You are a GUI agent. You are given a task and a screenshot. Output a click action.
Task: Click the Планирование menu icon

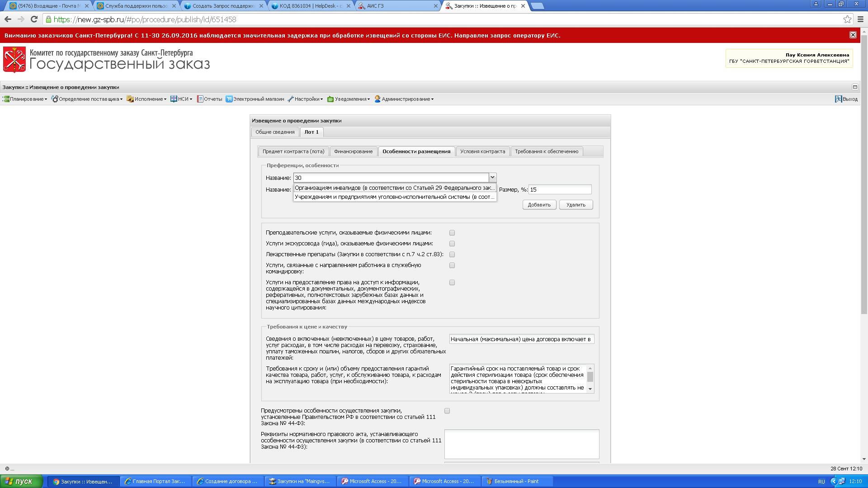6,99
